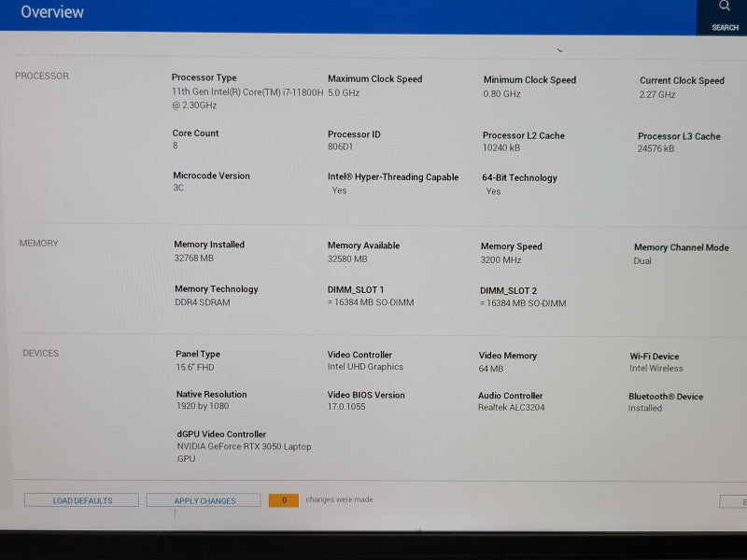The image size is (747, 560).
Task: Click the Intel Hyper-Threading Capable label
Action: tap(393, 177)
